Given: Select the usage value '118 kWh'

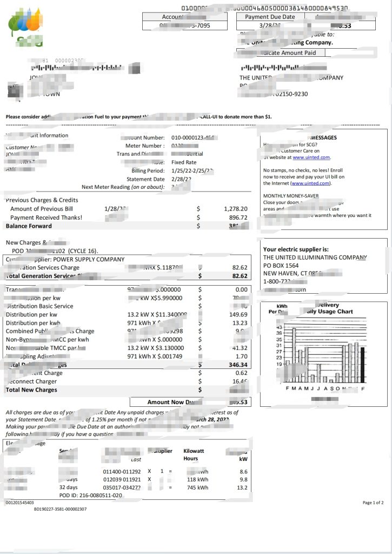Looking at the screenshot, I should [x=198, y=479].
